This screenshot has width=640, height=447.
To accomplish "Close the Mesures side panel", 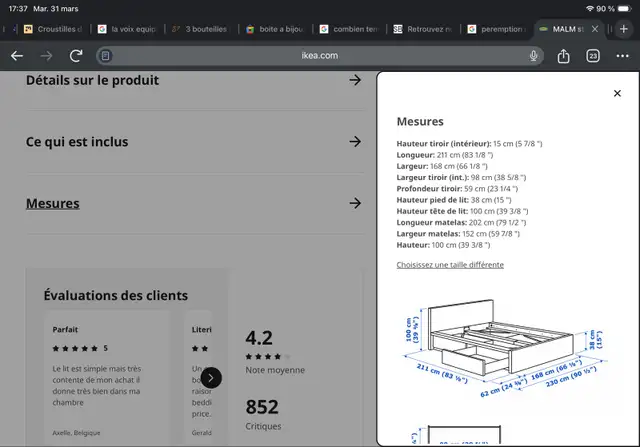I will [x=617, y=93].
